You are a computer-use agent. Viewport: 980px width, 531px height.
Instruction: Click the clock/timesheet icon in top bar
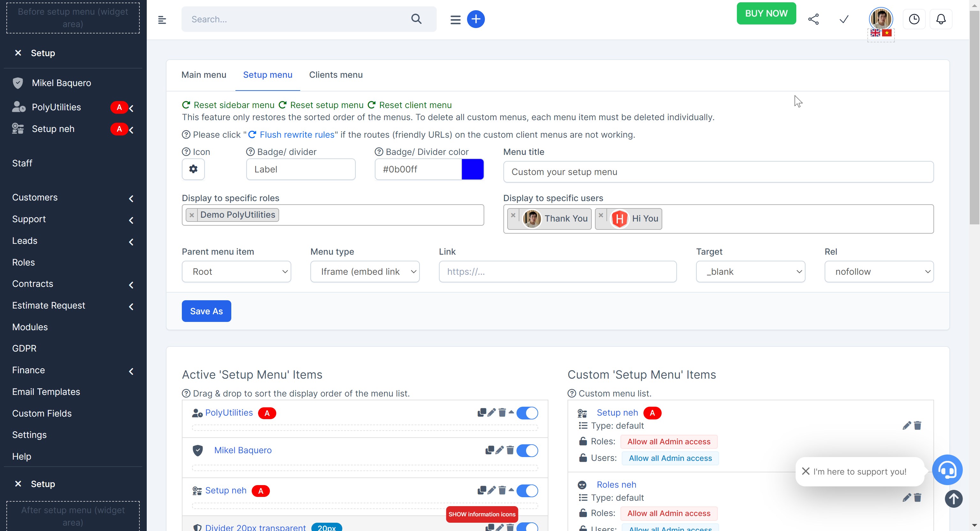915,19
